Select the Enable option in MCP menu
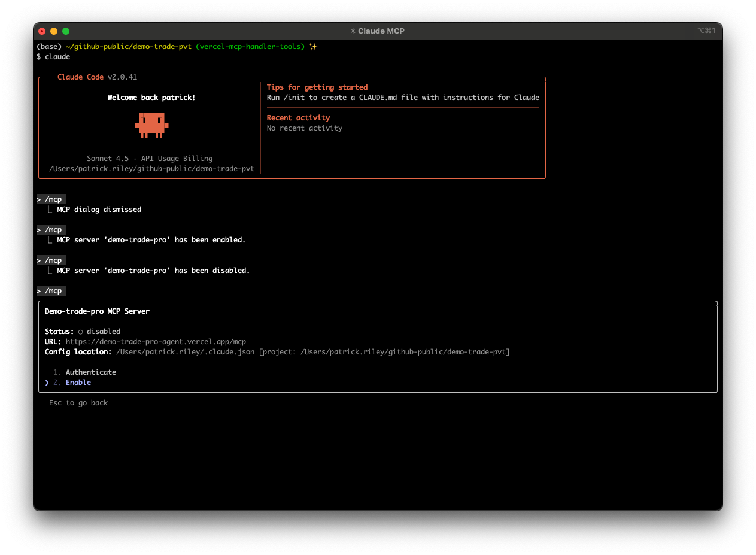Screen dimensions: 756x555 point(78,383)
